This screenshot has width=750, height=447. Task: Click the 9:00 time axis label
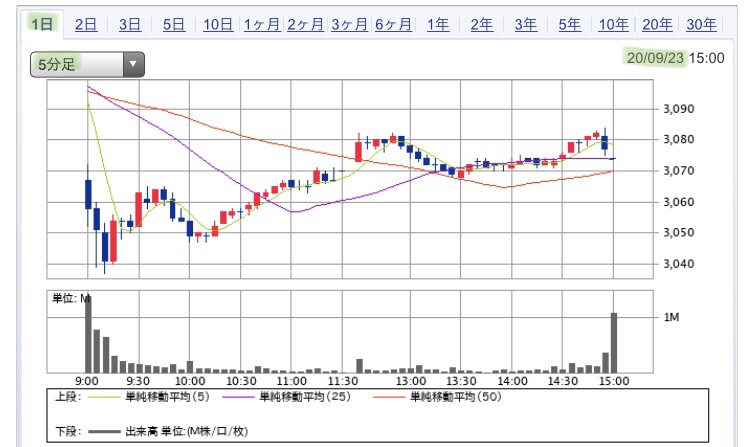(x=87, y=381)
